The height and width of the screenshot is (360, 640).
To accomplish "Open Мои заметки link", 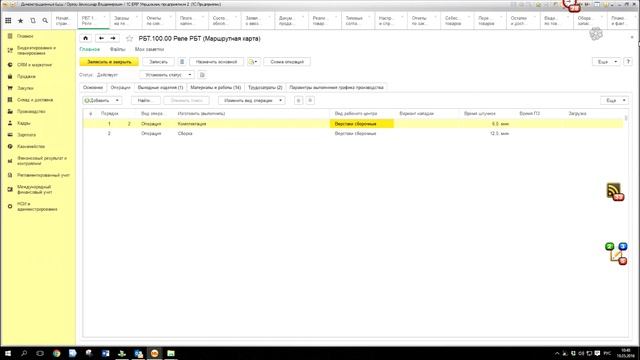I will click(149, 49).
